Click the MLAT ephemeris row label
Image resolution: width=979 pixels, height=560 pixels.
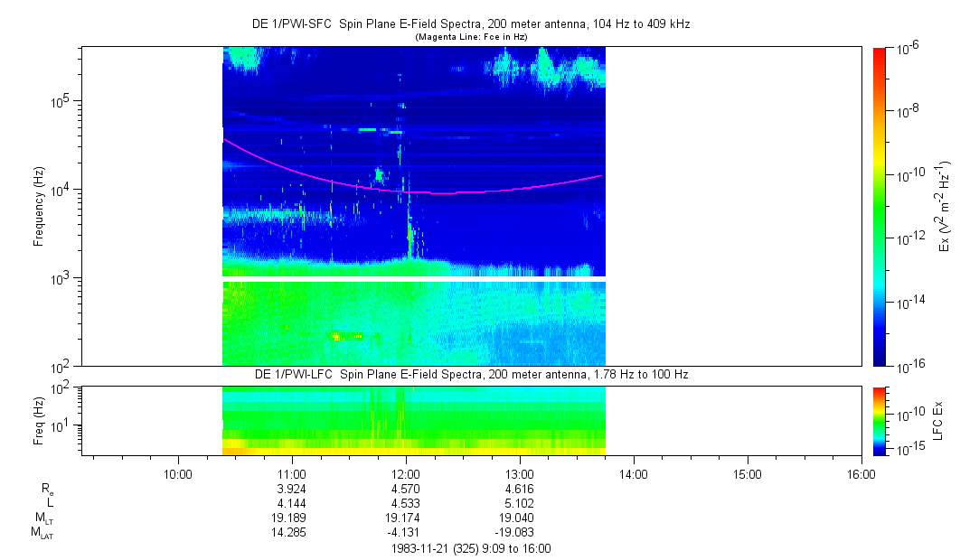[x=42, y=533]
